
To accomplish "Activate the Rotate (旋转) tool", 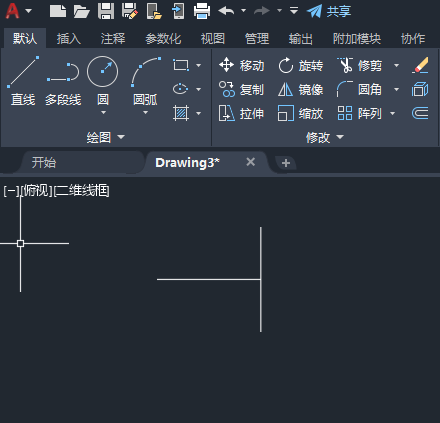I will coord(300,65).
